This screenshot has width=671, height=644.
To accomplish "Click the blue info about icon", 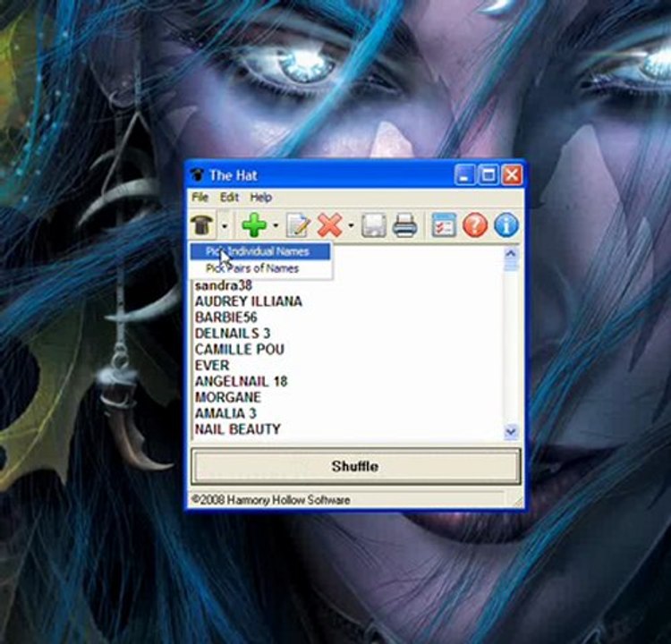I will tap(506, 225).
